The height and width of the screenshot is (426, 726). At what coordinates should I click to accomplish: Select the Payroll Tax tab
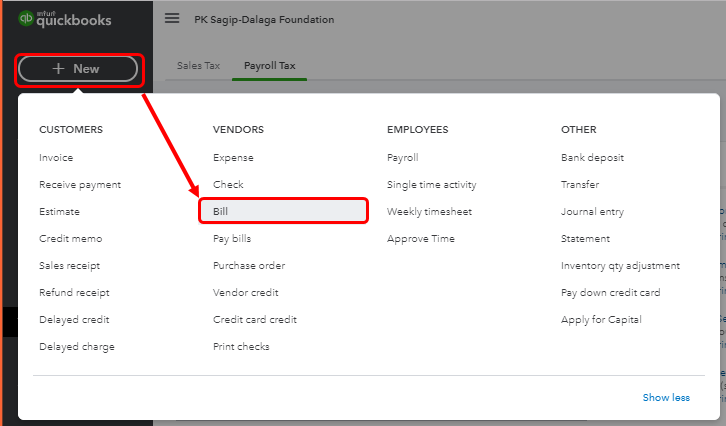click(268, 66)
